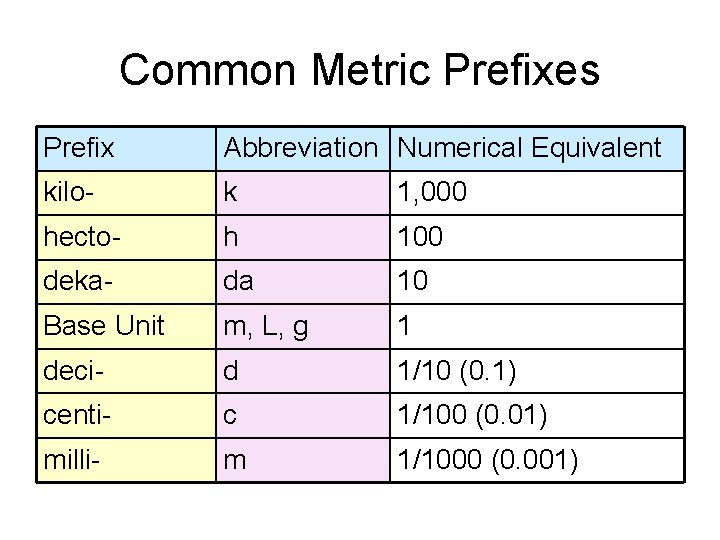This screenshot has width=720, height=540.
Task: Click the 'Common Metric Prefixes' title
Action: 359,70
